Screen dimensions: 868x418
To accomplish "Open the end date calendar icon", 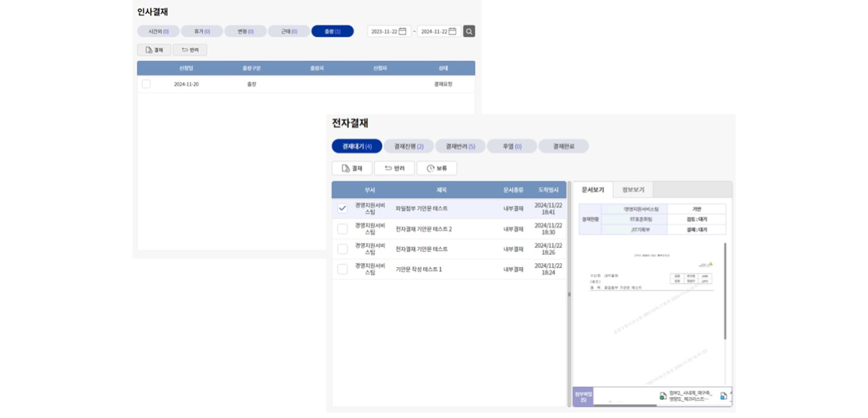I will pyautogui.click(x=453, y=32).
